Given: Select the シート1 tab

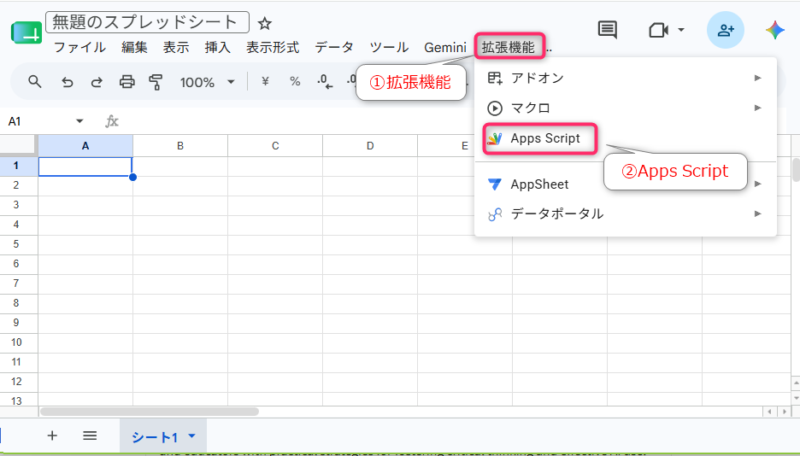Looking at the screenshot, I should (163, 437).
